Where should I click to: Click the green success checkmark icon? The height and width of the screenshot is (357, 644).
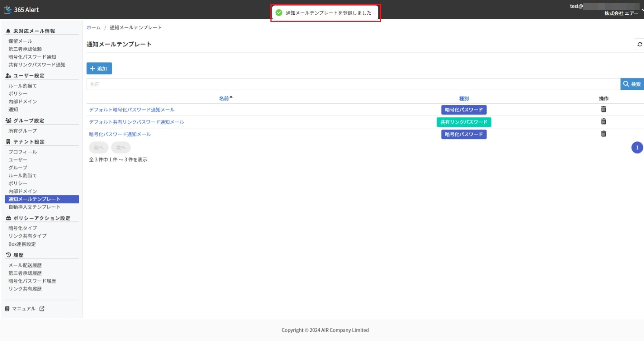[279, 13]
